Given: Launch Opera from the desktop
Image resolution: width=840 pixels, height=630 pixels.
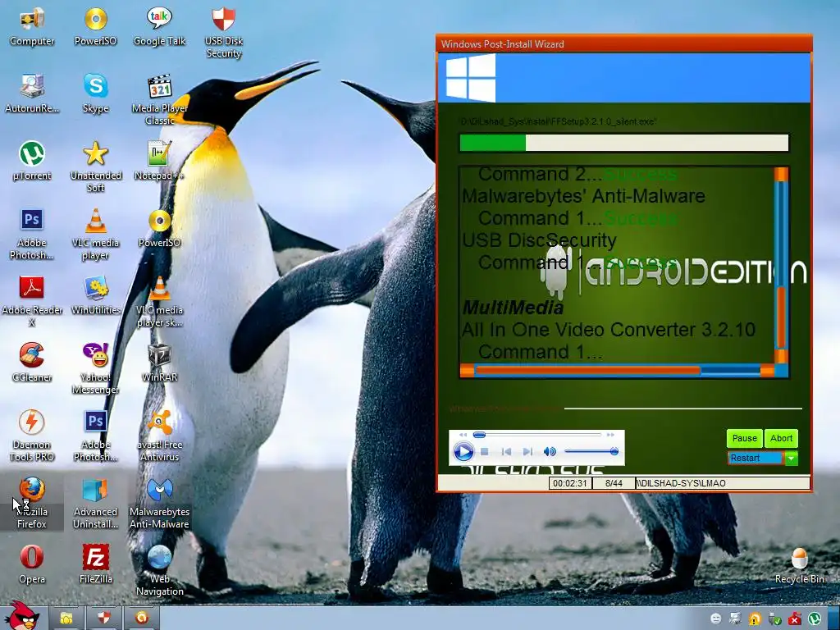Looking at the screenshot, I should [x=32, y=564].
